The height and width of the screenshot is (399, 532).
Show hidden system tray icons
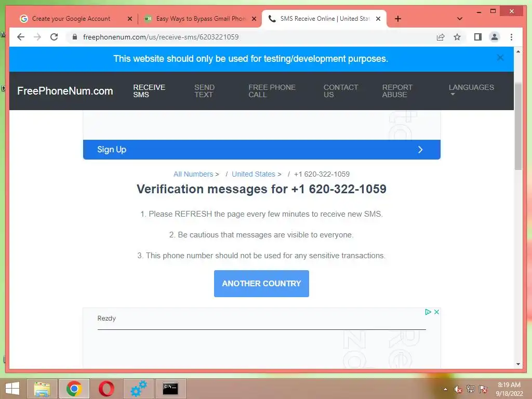[445, 389]
